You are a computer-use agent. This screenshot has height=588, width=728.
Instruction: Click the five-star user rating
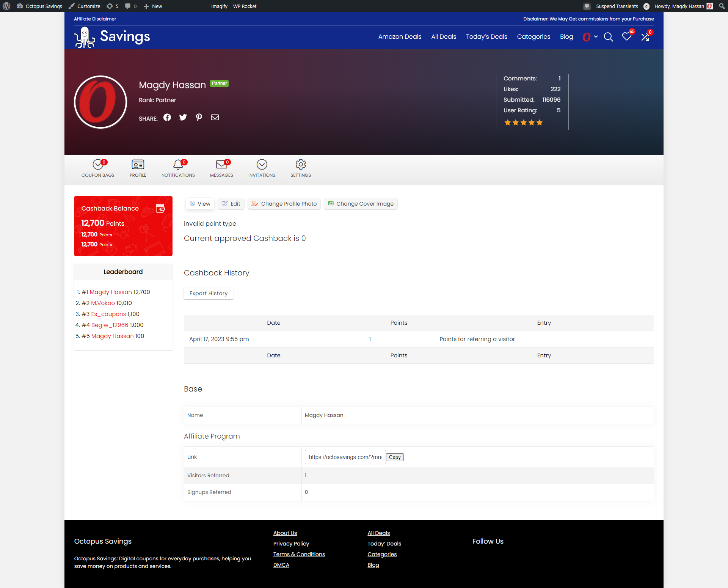pyautogui.click(x=523, y=123)
